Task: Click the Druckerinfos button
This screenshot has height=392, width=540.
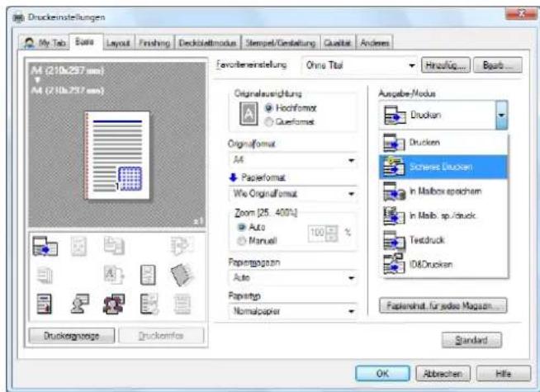Action: click(161, 336)
